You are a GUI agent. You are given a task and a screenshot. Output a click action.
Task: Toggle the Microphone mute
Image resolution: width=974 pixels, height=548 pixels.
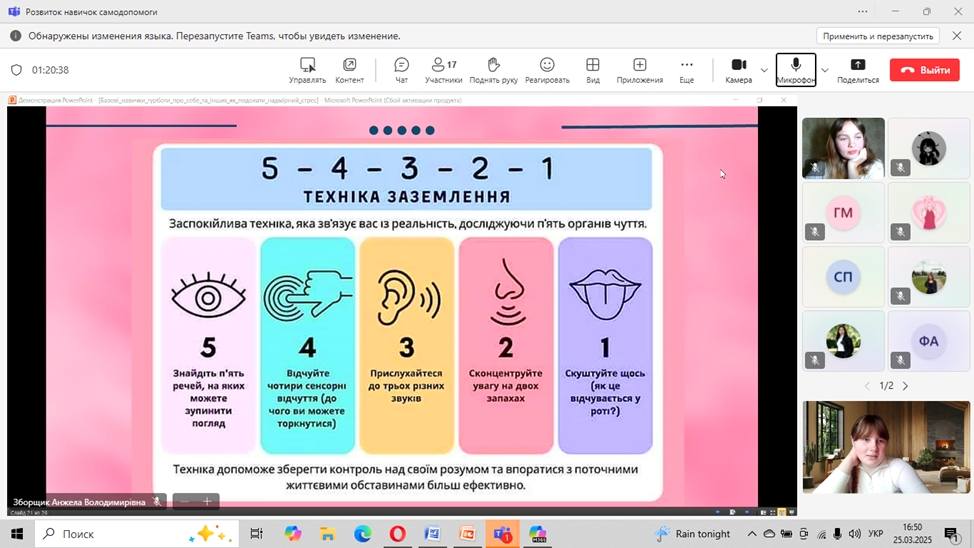tap(795, 70)
